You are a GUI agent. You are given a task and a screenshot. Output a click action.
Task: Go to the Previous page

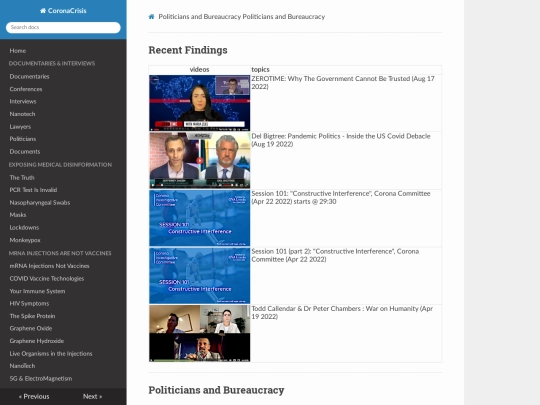34,396
